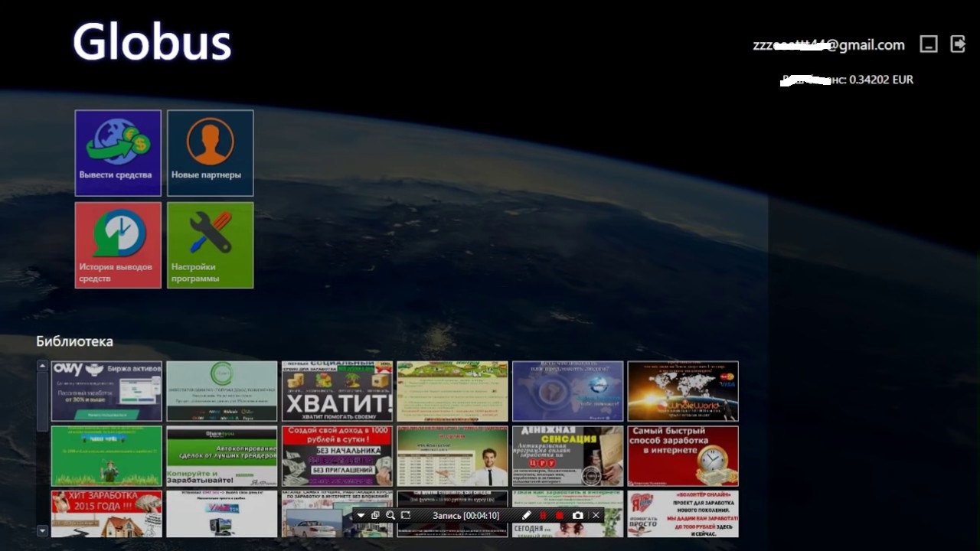This screenshot has height=551, width=980.
Task: Click the window copy icon in recording toolbar
Action: pyautogui.click(x=375, y=516)
